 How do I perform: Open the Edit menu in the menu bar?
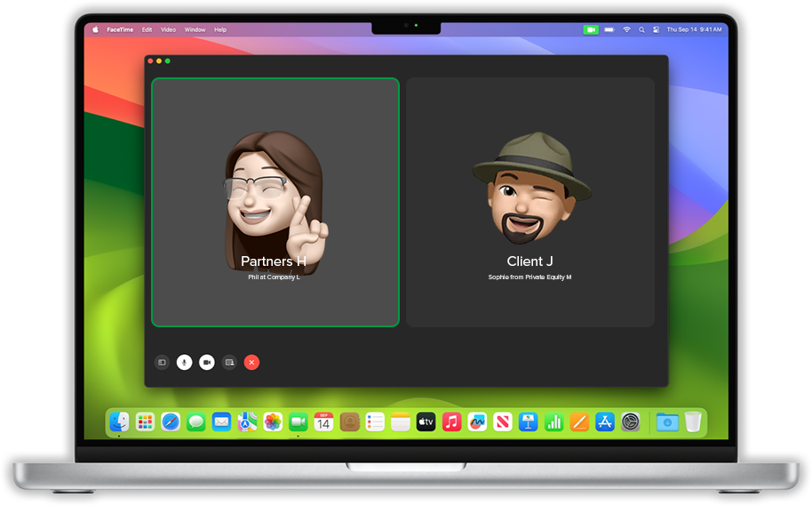tap(147, 29)
